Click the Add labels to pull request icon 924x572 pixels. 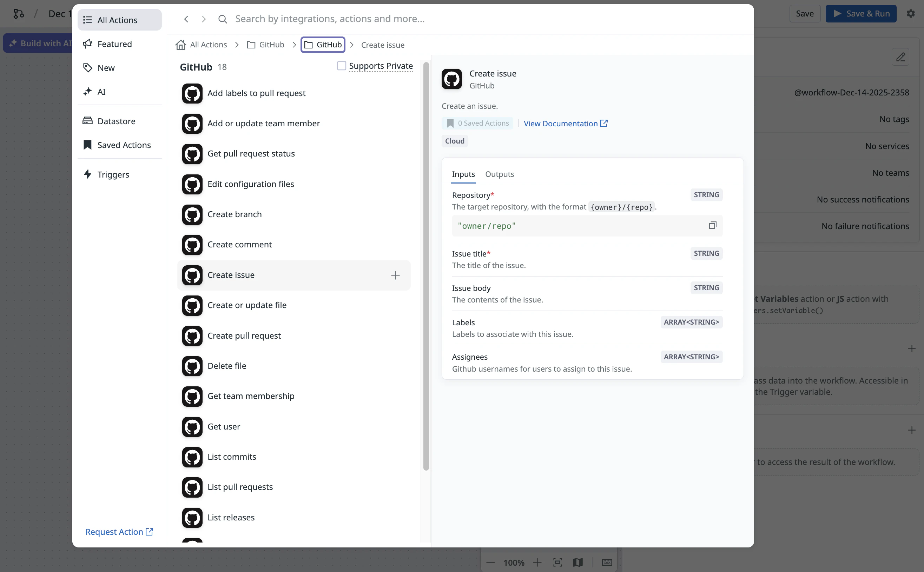[x=192, y=93]
